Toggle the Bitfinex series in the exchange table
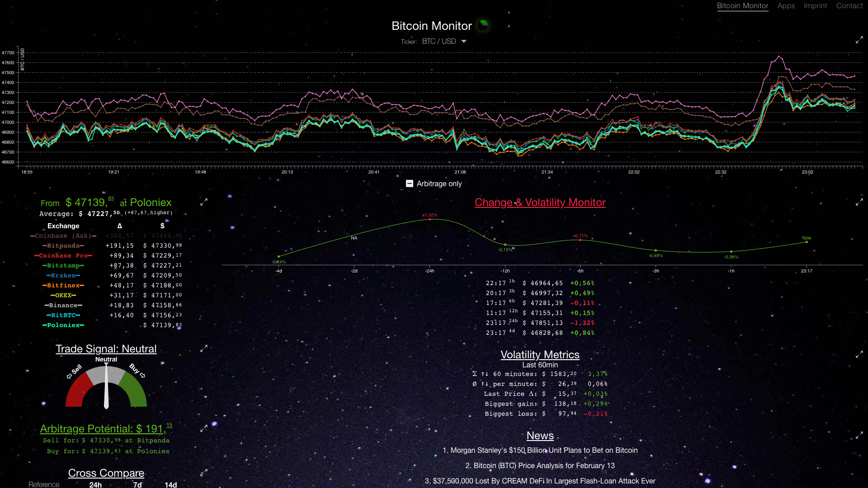The image size is (868, 488). (x=64, y=285)
